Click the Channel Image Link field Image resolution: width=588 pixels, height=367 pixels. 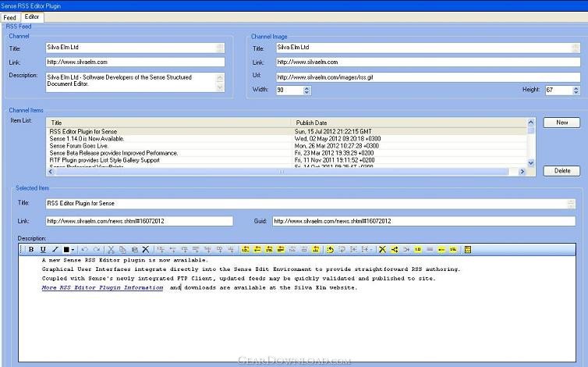click(428, 62)
